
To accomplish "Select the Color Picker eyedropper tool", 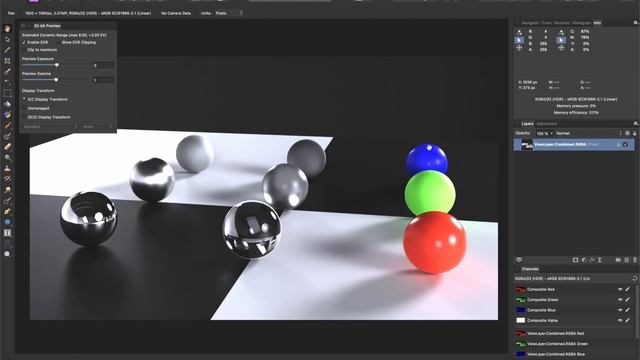I will pos(7,50).
